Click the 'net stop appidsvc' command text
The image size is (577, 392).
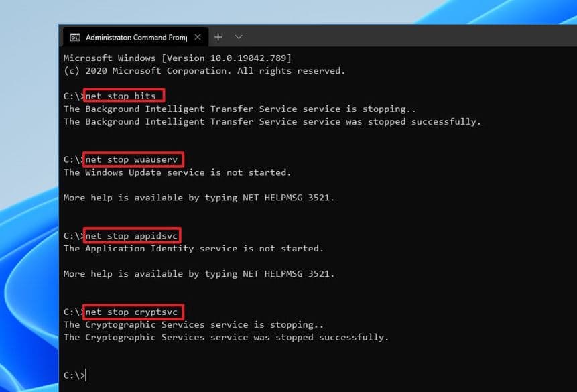(x=131, y=236)
